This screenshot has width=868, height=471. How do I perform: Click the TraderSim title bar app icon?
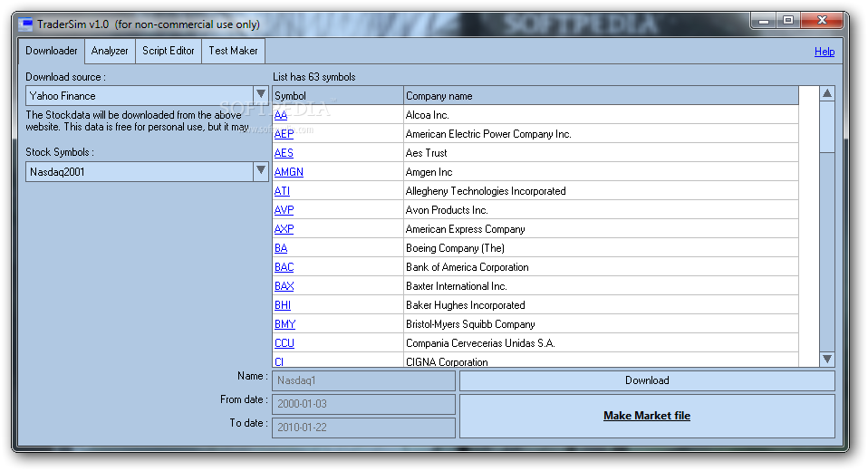tap(25, 24)
